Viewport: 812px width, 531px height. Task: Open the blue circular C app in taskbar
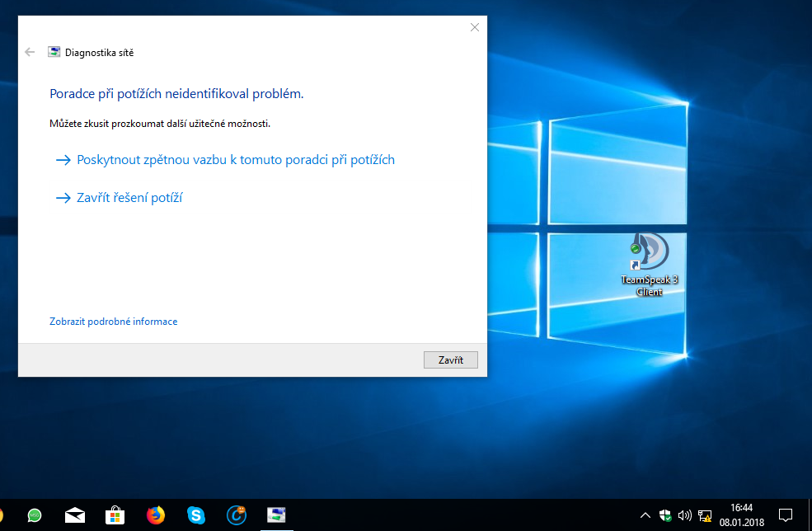click(x=236, y=515)
